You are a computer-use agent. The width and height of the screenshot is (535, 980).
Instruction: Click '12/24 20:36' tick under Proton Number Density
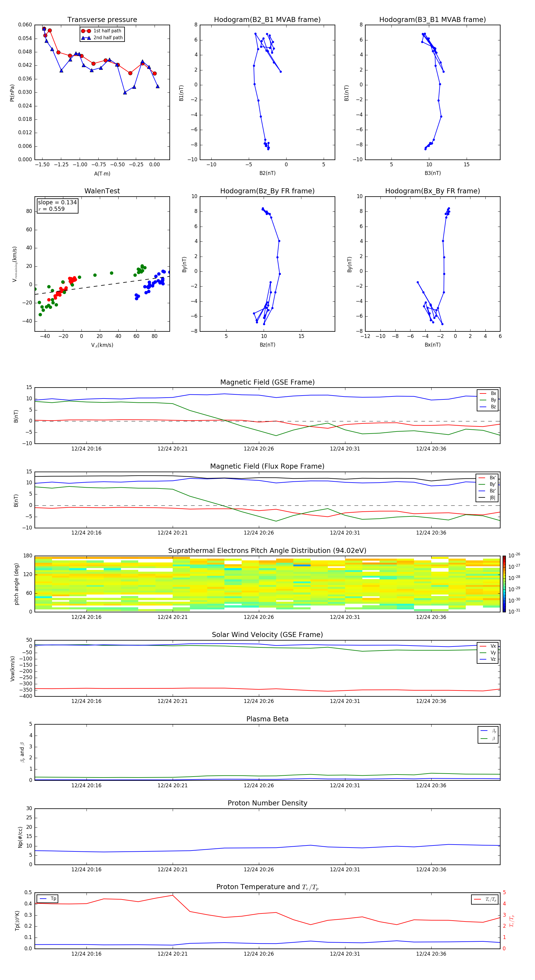tap(431, 870)
